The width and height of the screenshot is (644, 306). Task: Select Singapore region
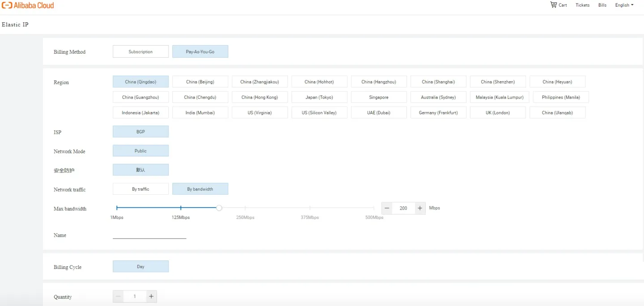[379, 97]
